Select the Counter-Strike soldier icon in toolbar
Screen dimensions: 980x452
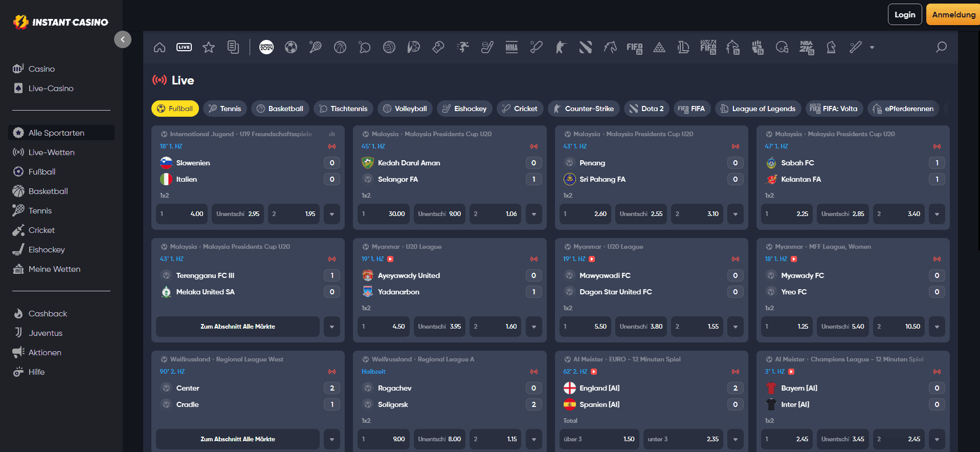561,48
